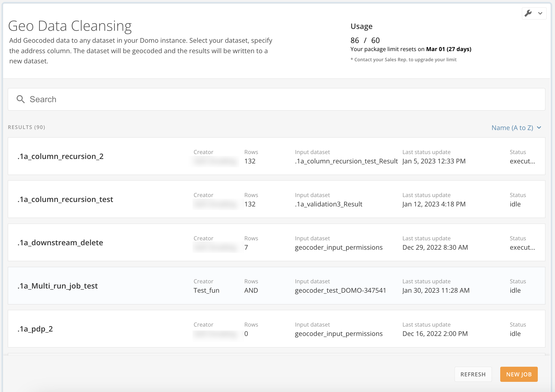The width and height of the screenshot is (555, 392).
Task: Expand sorting options via the sort chevron
Action: pos(539,128)
